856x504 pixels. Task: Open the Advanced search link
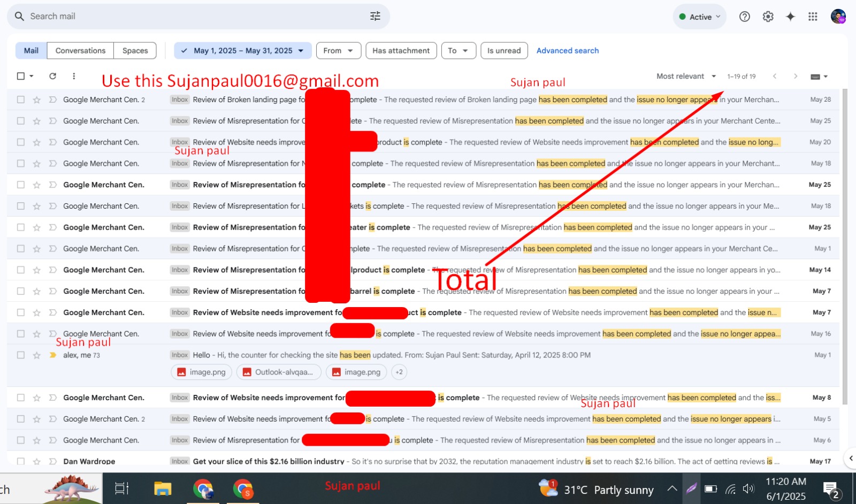568,51
